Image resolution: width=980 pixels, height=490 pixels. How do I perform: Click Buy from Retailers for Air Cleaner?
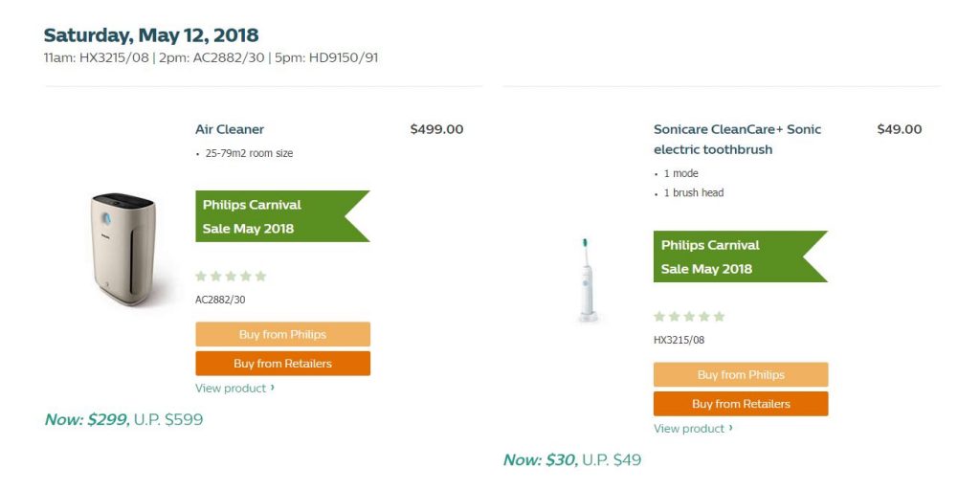282,364
